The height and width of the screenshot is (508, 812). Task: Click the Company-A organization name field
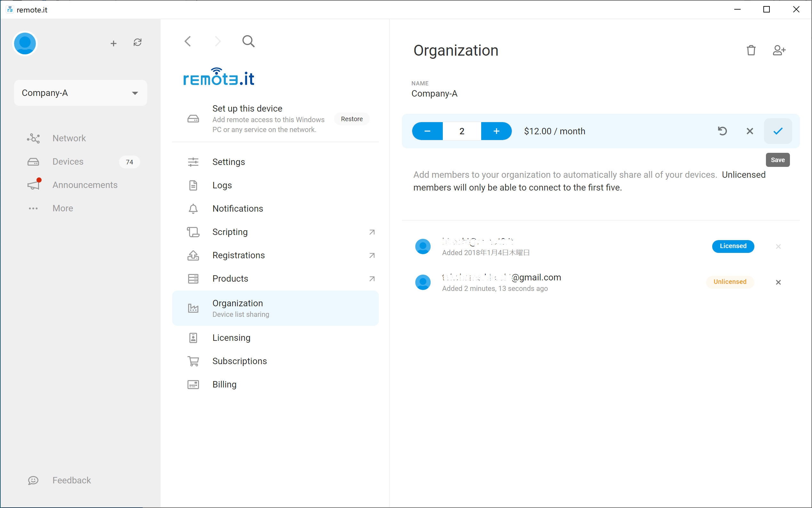[434, 93]
